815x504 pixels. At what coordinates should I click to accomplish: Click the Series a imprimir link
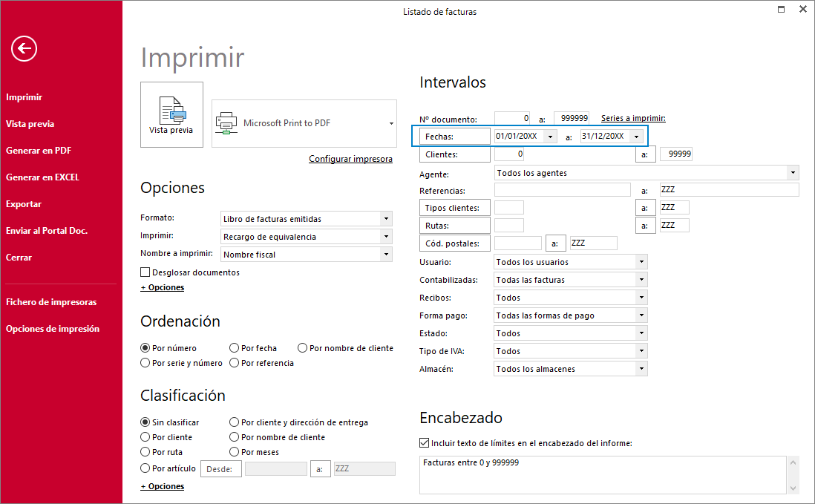pyautogui.click(x=633, y=118)
